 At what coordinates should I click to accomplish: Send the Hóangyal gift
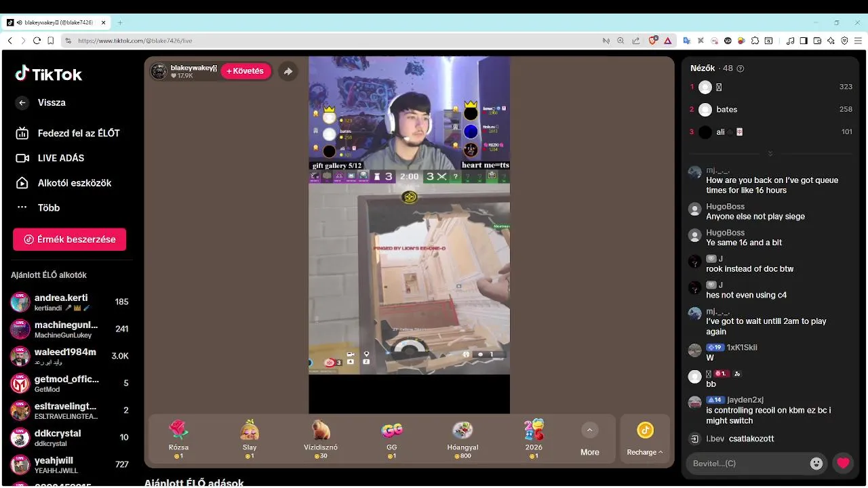(x=462, y=439)
